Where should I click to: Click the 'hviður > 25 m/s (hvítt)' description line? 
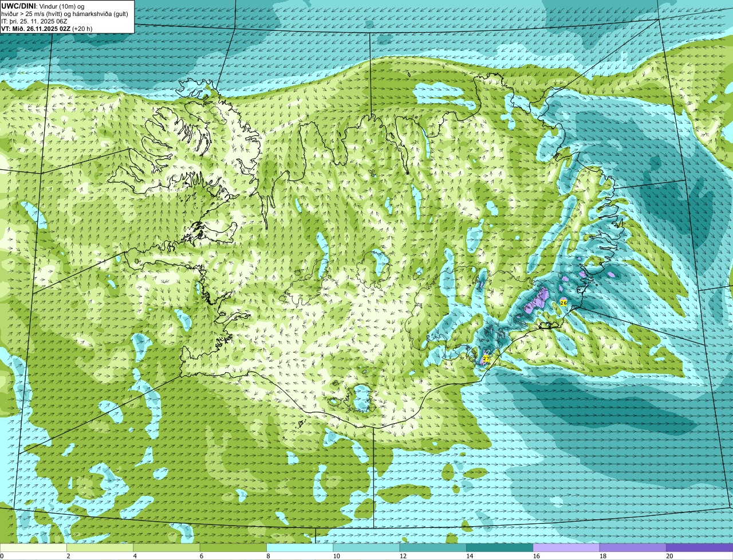(65, 14)
